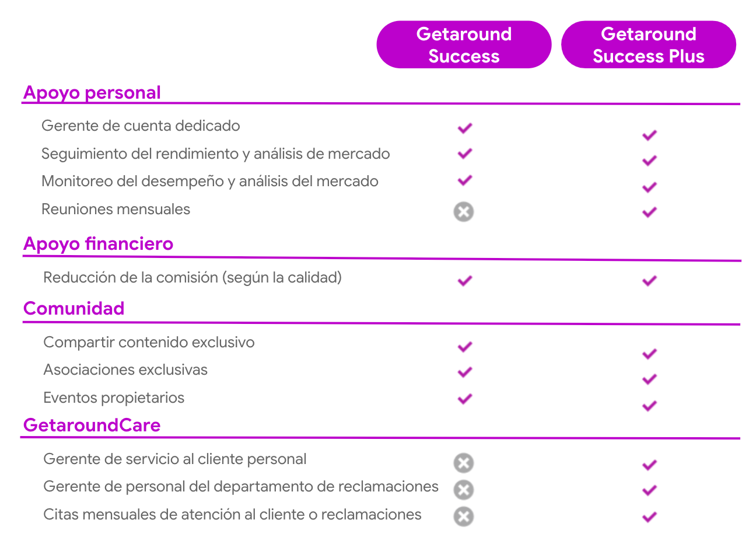Open the Apoyo financiero section heading
This screenshot has height=551, width=756.
click(99, 243)
